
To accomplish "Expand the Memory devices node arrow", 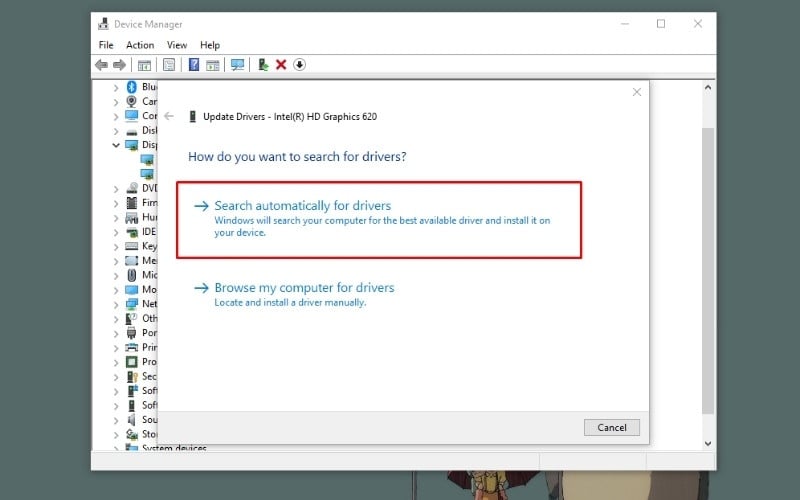I will (x=116, y=261).
